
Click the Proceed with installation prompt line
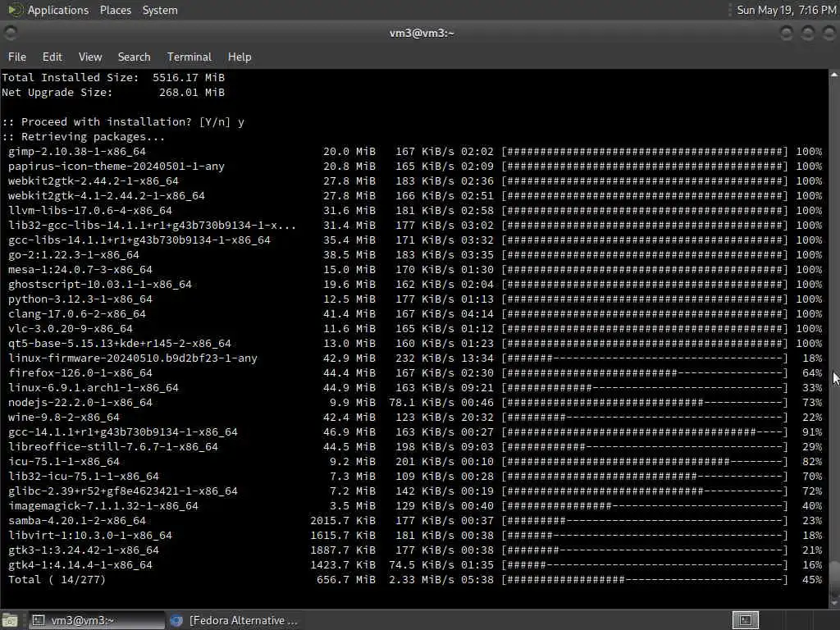pos(123,122)
